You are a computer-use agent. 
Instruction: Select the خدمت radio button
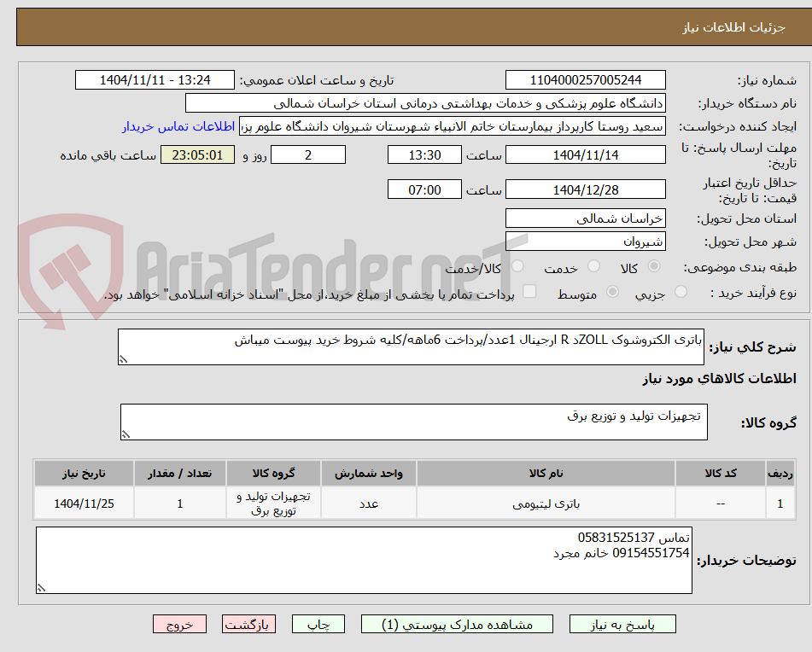coord(593,266)
